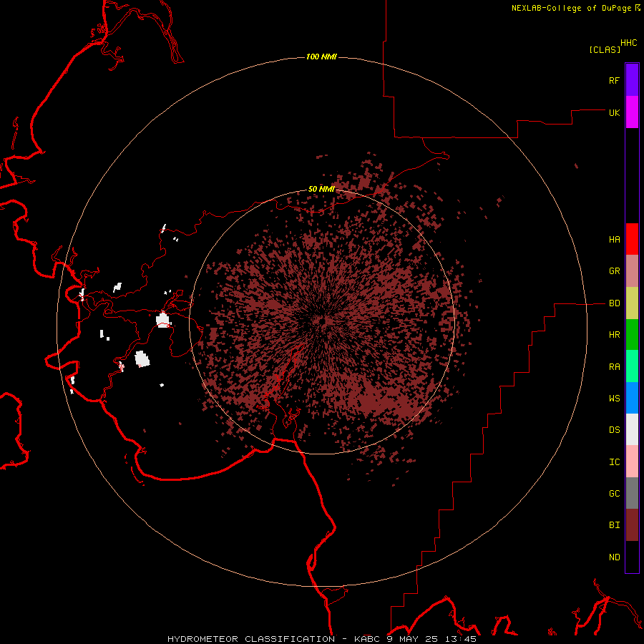The height and width of the screenshot is (644, 644).
Task: Click the 'IC' legend label
Action: 614,462
